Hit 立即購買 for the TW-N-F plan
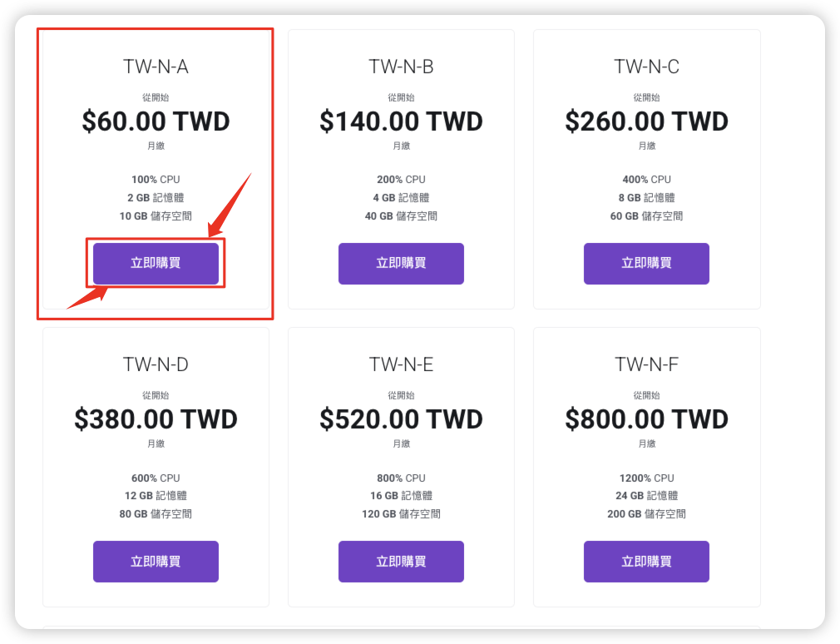 [x=646, y=562]
